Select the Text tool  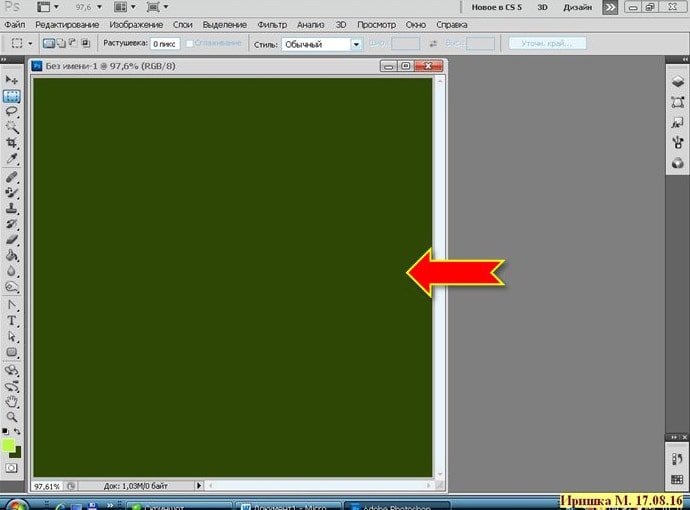tap(12, 320)
